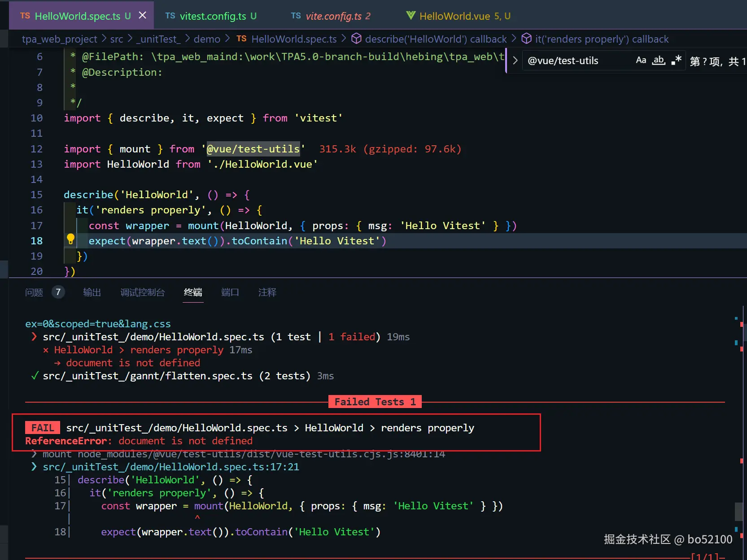This screenshot has height=560, width=747.
Task: Click the highlighted @vue/test-utils import string
Action: pyautogui.click(x=253, y=149)
